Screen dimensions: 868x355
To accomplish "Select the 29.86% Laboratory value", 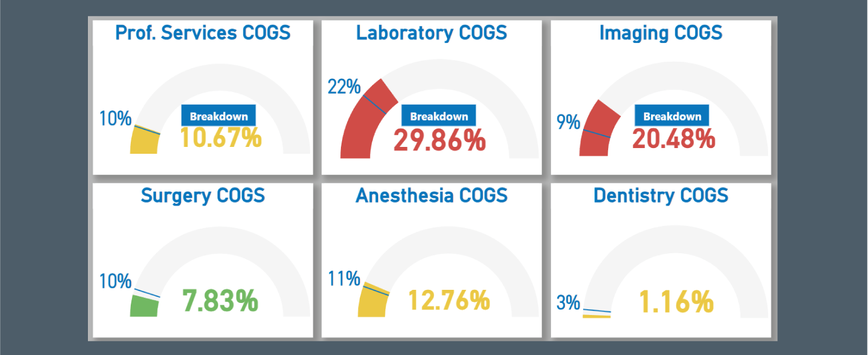I will click(x=440, y=140).
